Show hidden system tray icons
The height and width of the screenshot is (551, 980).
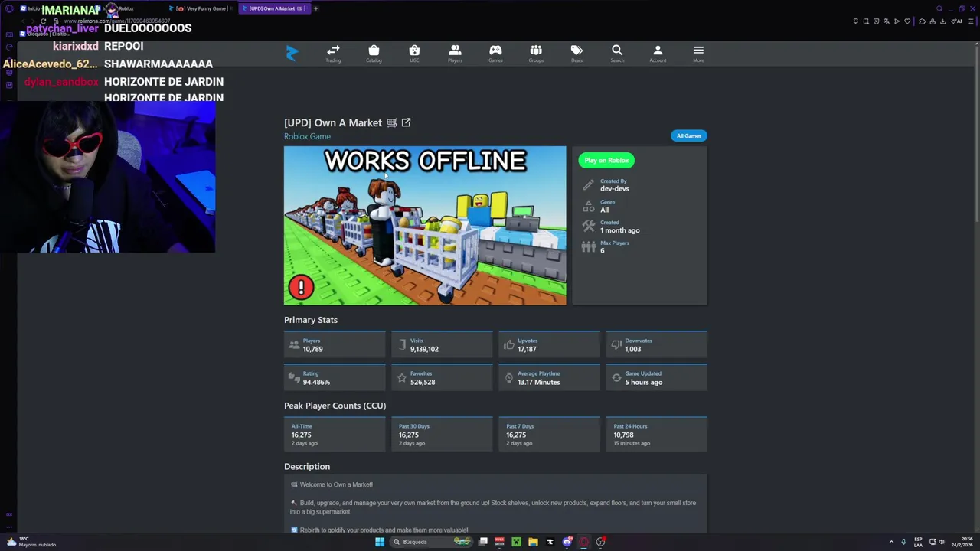click(x=891, y=542)
